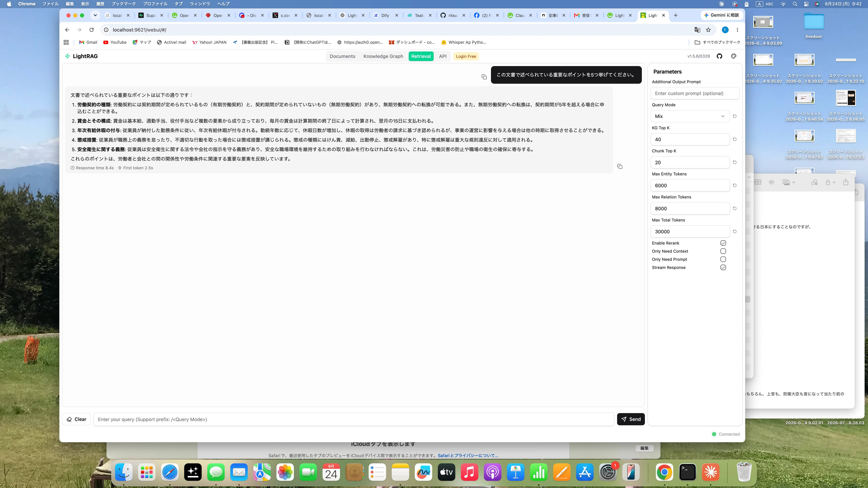The height and width of the screenshot is (488, 868).
Task: Click the Login Free badge
Action: click(x=466, y=56)
